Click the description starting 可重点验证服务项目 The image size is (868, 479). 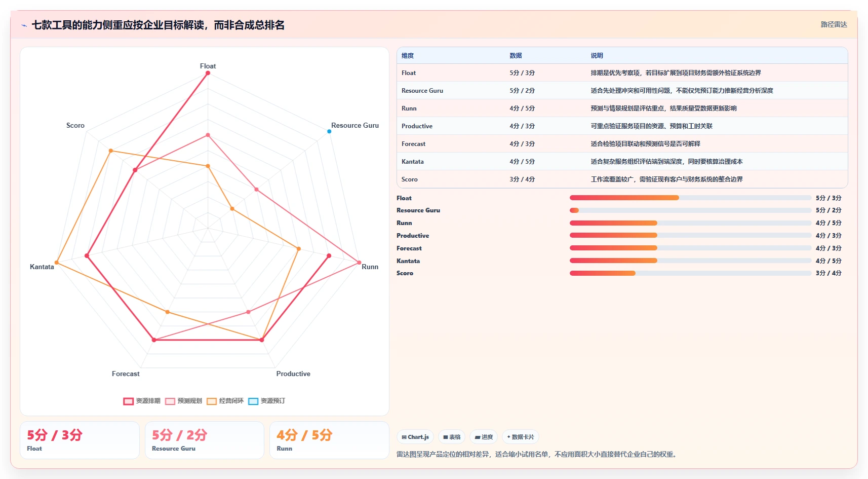click(651, 126)
